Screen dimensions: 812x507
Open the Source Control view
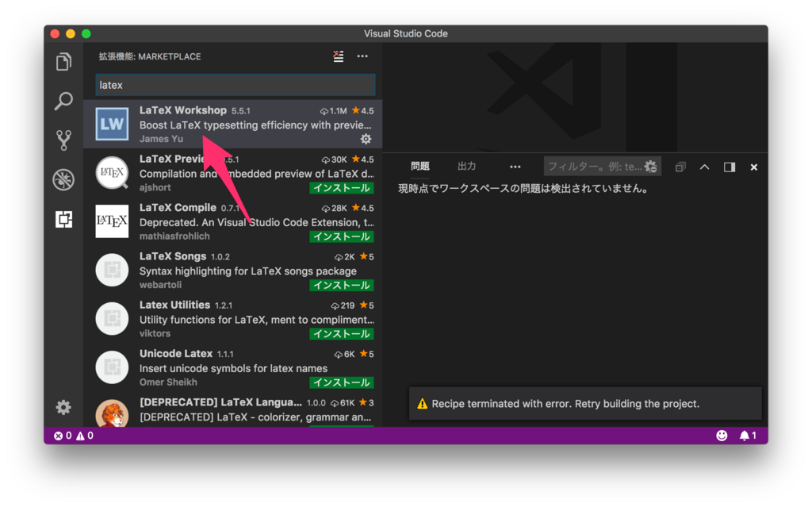pyautogui.click(x=63, y=140)
